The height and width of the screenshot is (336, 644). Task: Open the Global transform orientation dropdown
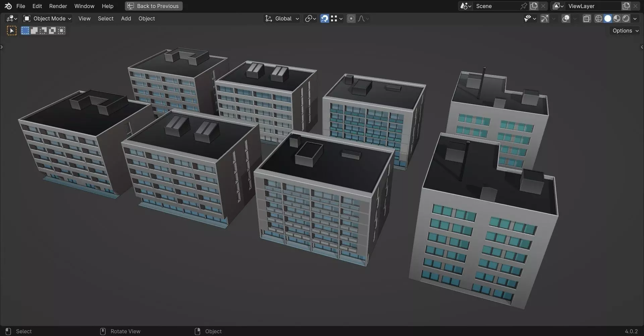click(x=282, y=18)
